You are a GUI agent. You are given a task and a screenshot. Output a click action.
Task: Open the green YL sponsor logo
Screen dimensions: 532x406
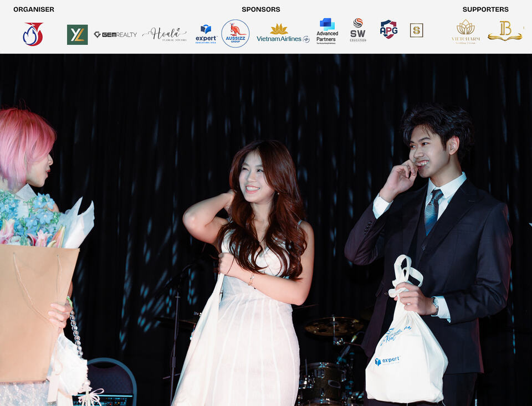pyautogui.click(x=78, y=34)
